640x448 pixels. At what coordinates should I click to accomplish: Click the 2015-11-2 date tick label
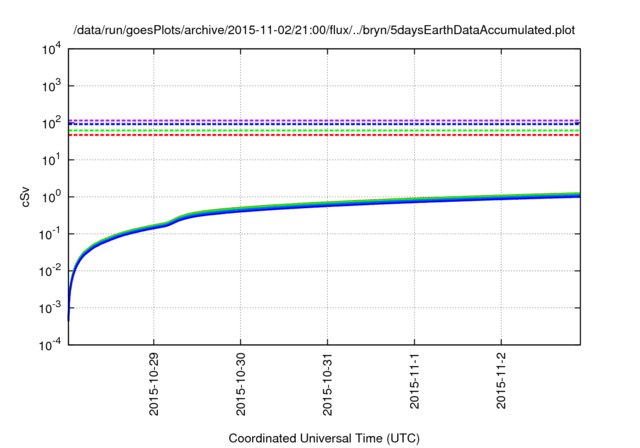click(501, 381)
